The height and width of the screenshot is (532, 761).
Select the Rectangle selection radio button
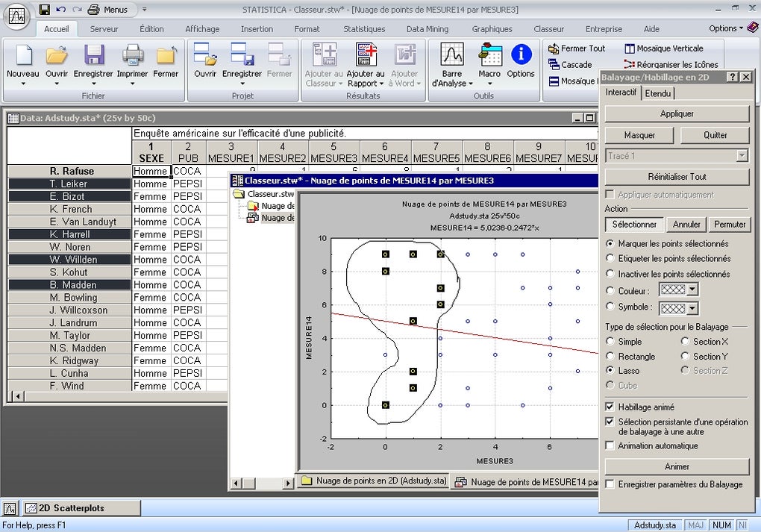point(611,356)
